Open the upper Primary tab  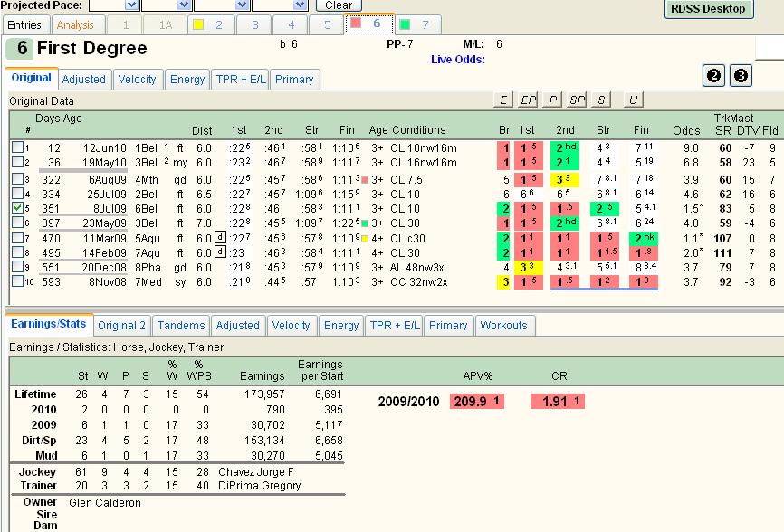(294, 80)
